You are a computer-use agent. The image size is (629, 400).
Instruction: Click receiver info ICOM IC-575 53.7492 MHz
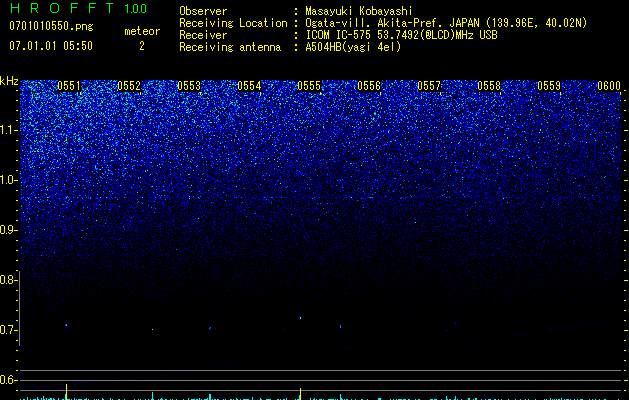coord(401,35)
